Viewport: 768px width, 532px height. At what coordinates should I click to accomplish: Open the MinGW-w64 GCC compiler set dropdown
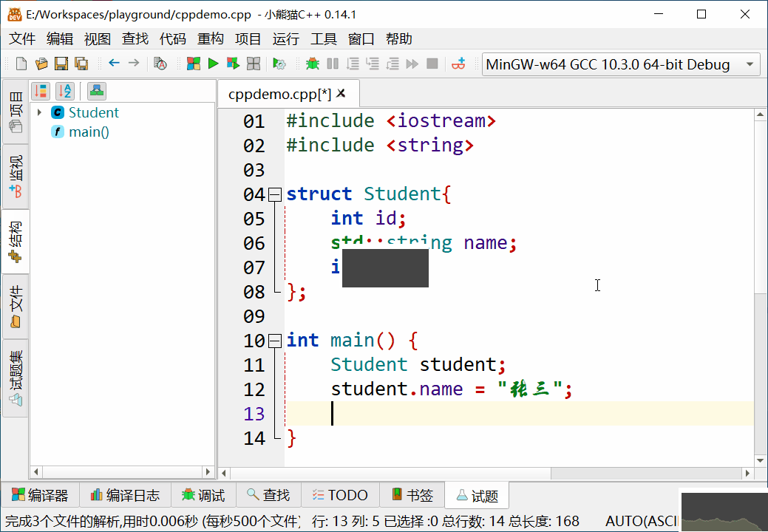point(749,64)
